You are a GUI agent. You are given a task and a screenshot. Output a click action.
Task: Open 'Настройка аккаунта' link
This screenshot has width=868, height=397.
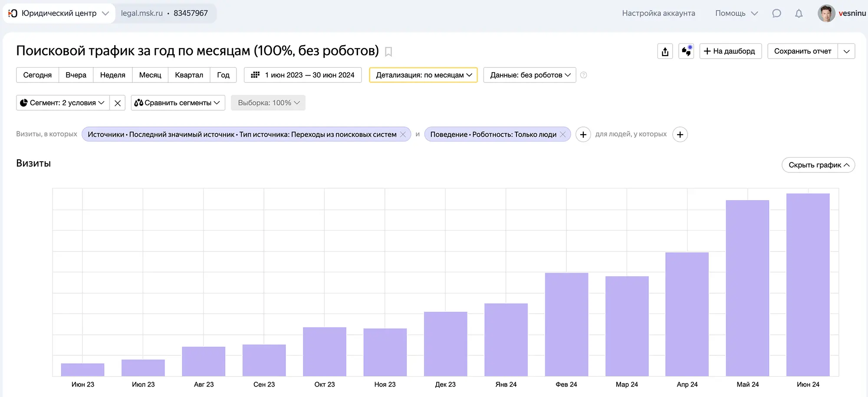[x=658, y=13]
